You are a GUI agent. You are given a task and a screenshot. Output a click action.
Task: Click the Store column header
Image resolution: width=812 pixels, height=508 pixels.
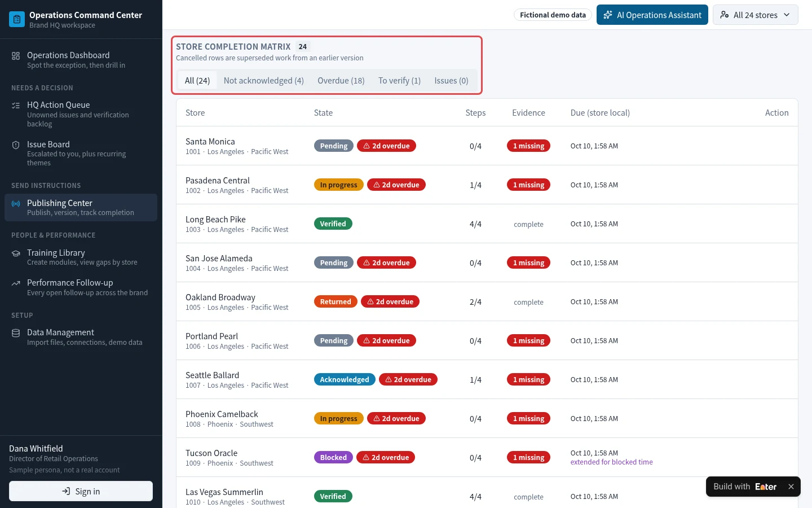click(x=195, y=113)
